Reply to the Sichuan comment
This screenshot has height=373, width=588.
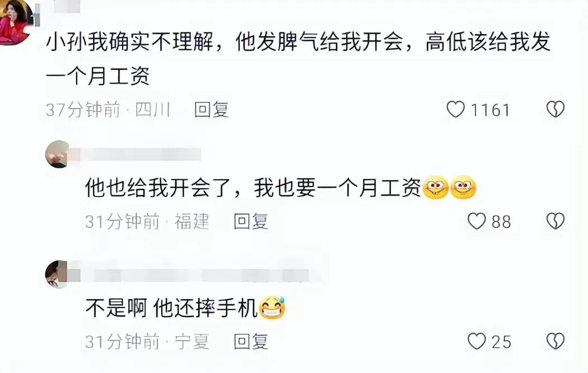[211, 110]
